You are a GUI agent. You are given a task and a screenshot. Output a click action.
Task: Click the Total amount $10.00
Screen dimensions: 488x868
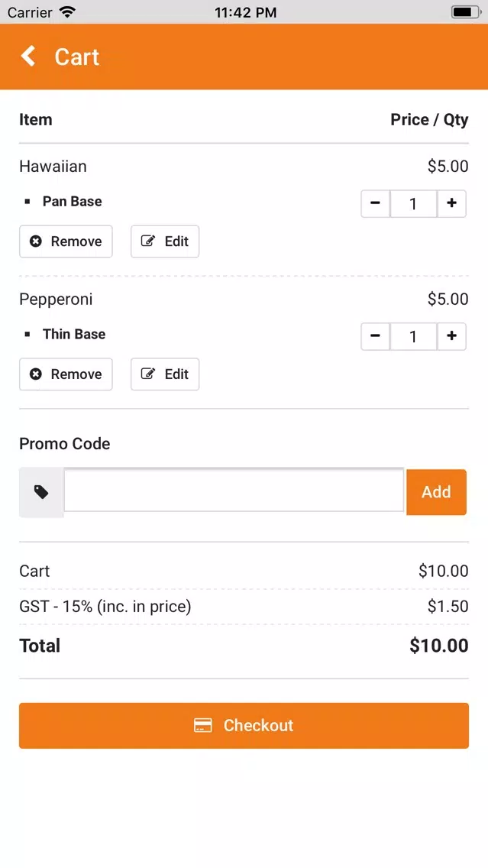[439, 646]
